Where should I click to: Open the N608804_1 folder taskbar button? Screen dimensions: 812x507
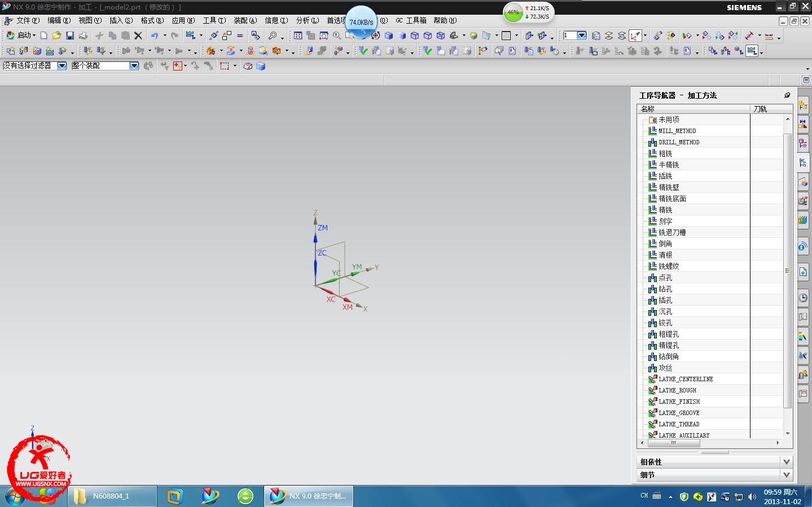[x=113, y=496]
